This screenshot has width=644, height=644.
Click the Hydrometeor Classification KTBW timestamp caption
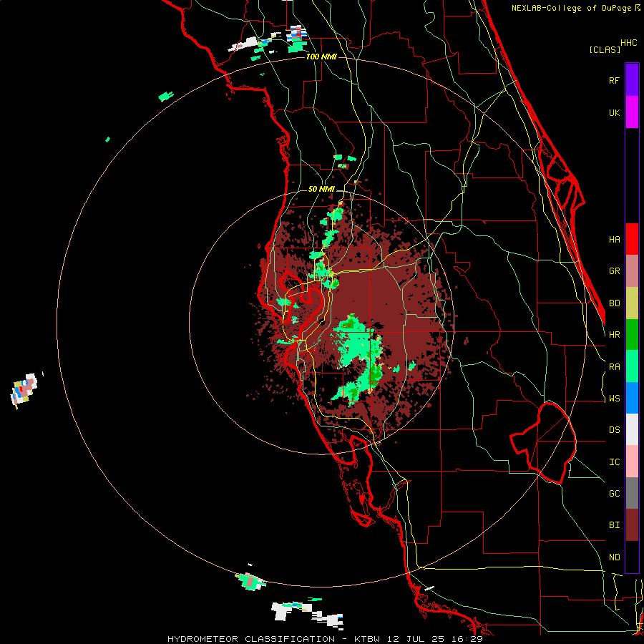325,639
